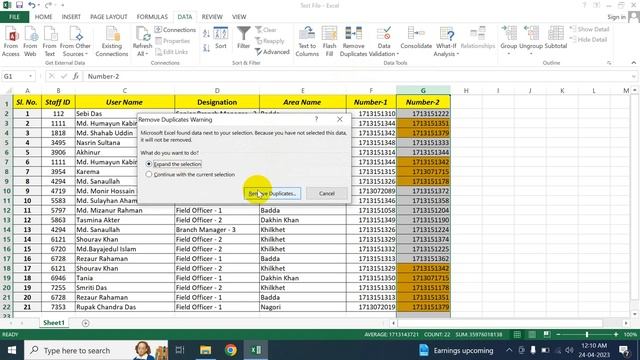The width and height of the screenshot is (640, 360).
Task: Click zoom in plus button
Action: coord(616,334)
